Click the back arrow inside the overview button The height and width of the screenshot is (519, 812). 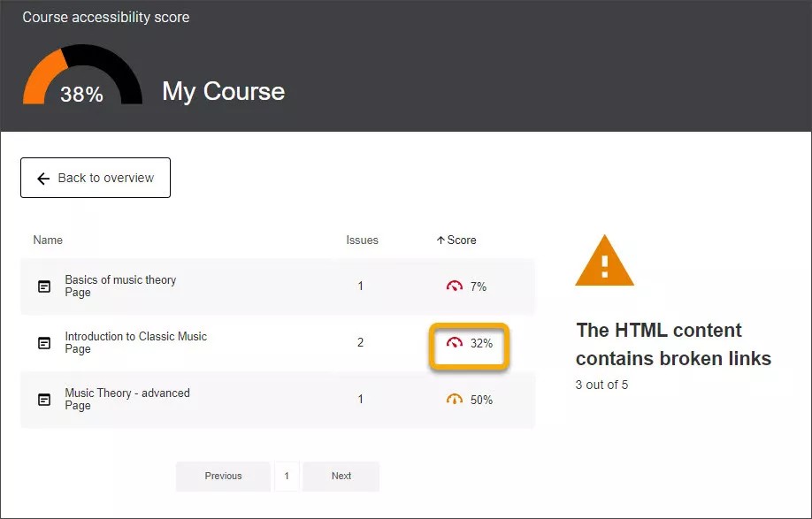click(x=42, y=178)
